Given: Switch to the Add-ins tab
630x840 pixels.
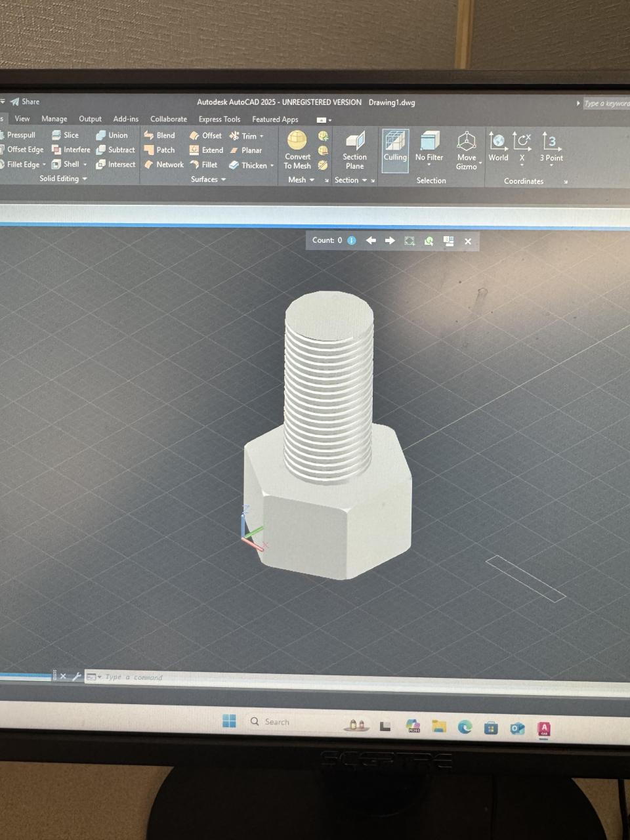Looking at the screenshot, I should point(126,119).
